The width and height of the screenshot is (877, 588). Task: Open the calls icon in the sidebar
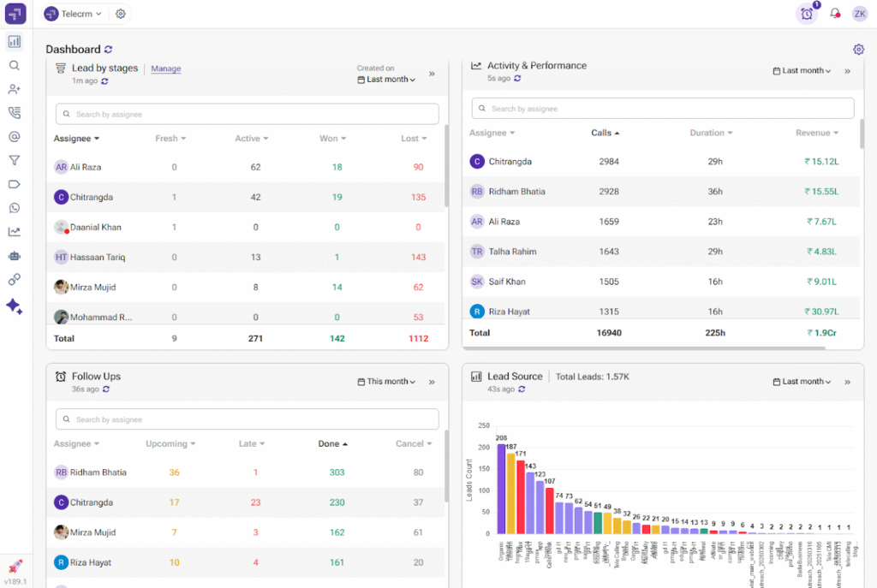point(14,112)
